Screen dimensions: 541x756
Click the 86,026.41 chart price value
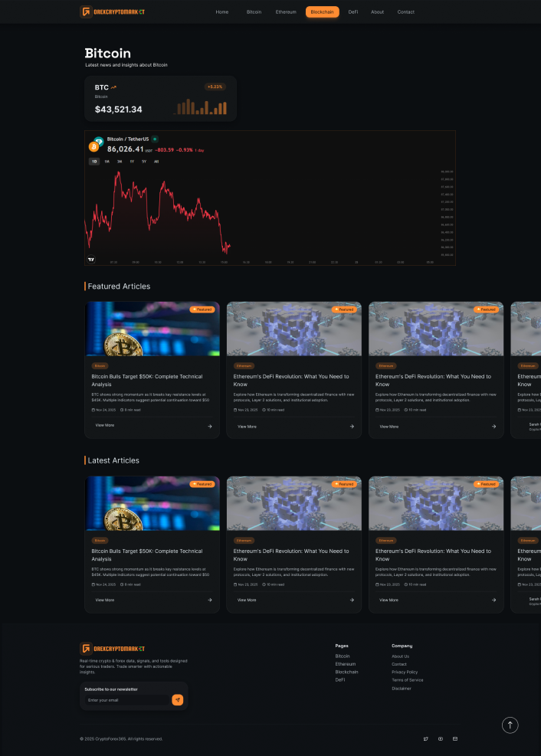coord(126,149)
